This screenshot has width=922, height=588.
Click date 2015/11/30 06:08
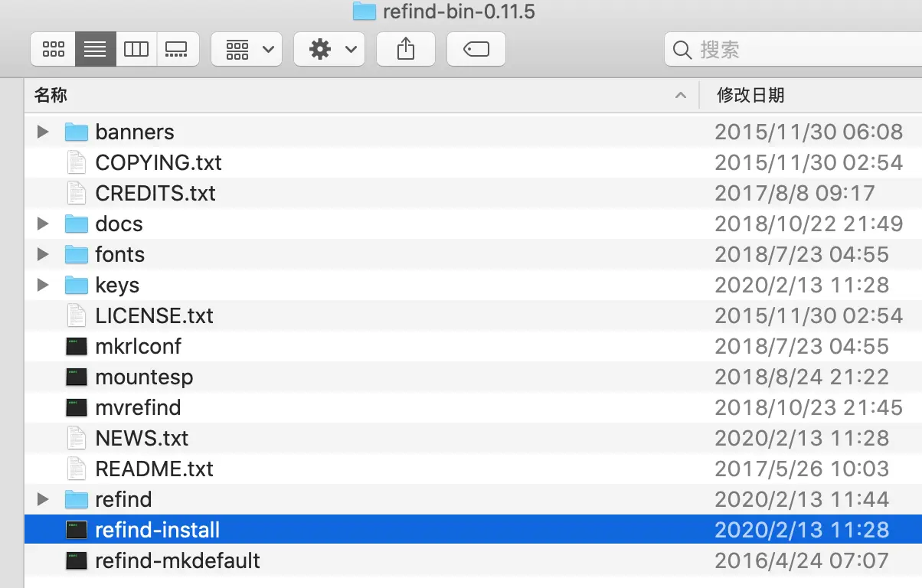[809, 132]
